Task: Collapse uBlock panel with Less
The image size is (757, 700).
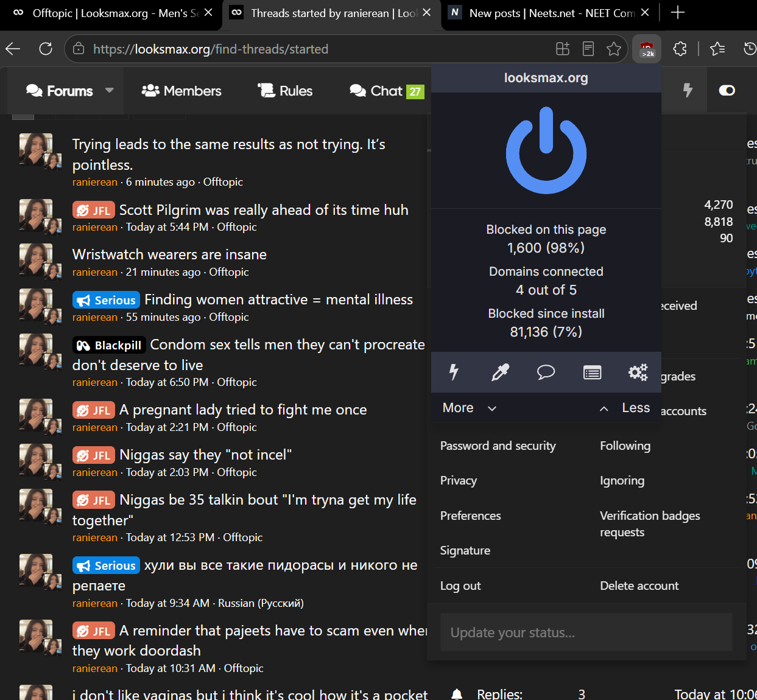Action: pos(625,408)
